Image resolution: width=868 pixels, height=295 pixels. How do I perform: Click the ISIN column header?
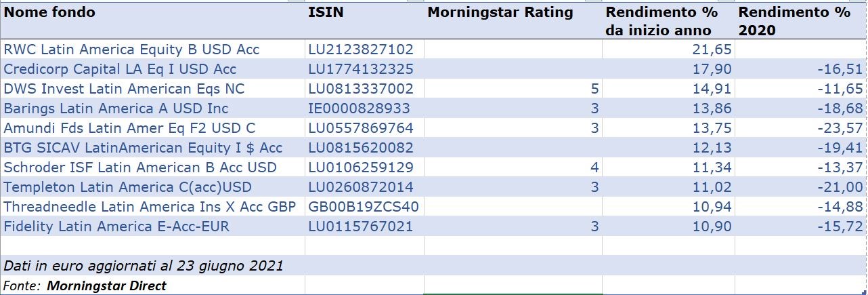tap(325, 12)
